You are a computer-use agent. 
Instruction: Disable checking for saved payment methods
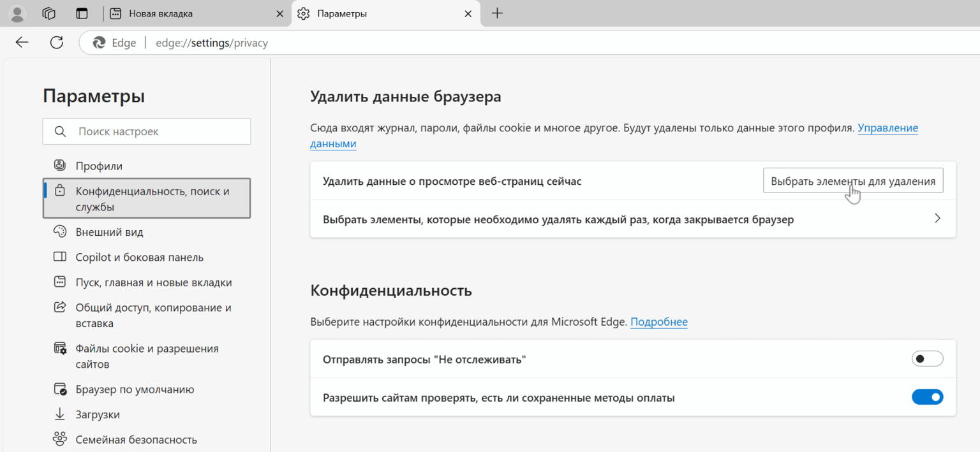[x=927, y=397]
